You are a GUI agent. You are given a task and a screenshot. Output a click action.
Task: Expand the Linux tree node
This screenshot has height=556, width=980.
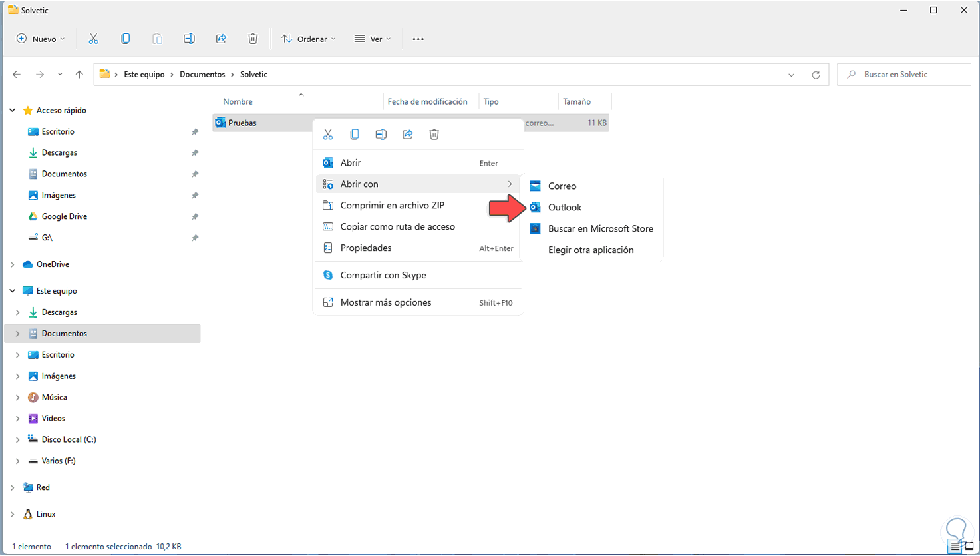(x=13, y=514)
